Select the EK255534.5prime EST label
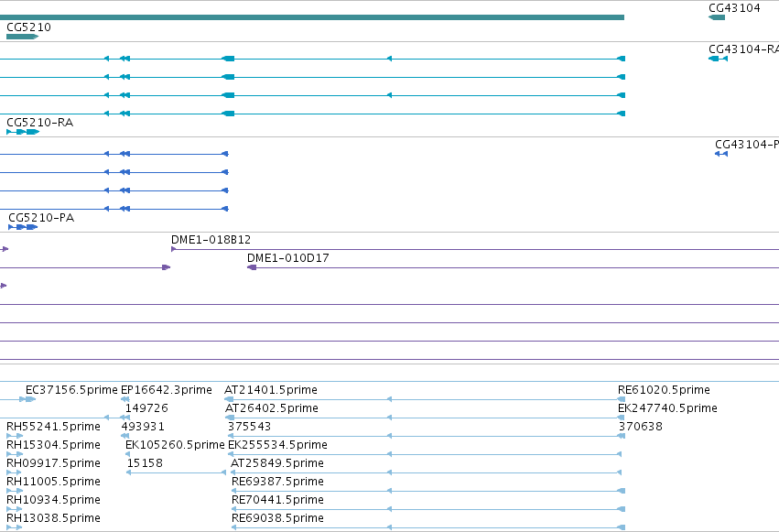 (277, 445)
